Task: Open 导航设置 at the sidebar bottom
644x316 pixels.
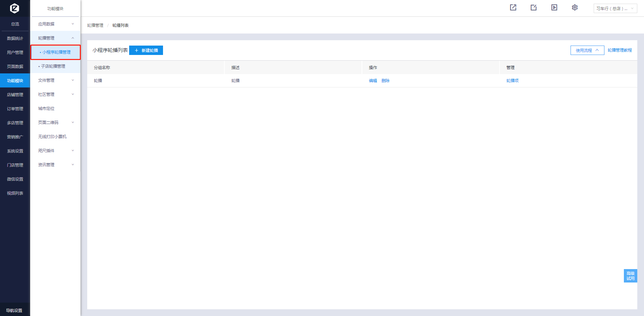Action: pyautogui.click(x=14, y=310)
